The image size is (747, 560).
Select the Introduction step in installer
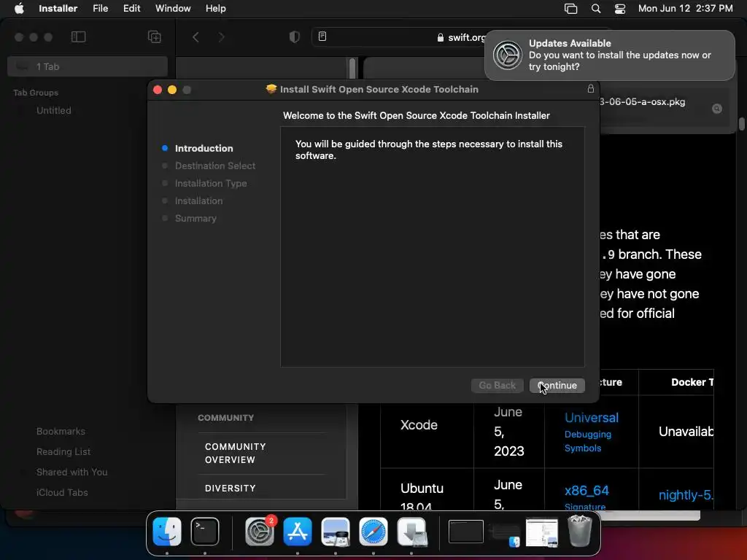click(204, 148)
